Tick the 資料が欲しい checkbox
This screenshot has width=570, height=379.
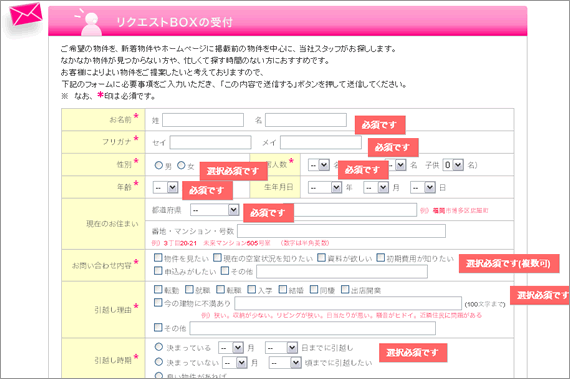[x=321, y=258]
